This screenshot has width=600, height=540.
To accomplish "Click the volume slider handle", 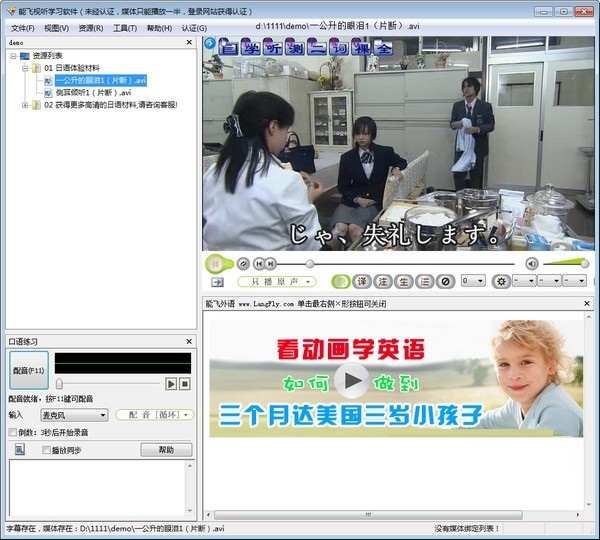I will [585, 264].
